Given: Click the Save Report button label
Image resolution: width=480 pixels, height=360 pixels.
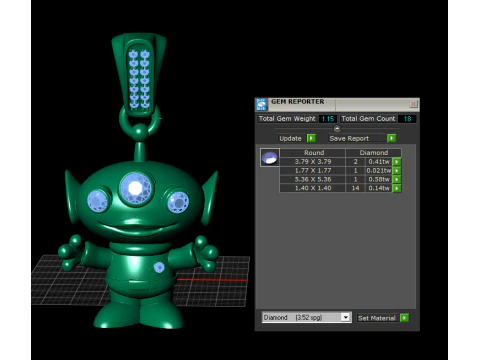Looking at the screenshot, I should click(x=349, y=138).
